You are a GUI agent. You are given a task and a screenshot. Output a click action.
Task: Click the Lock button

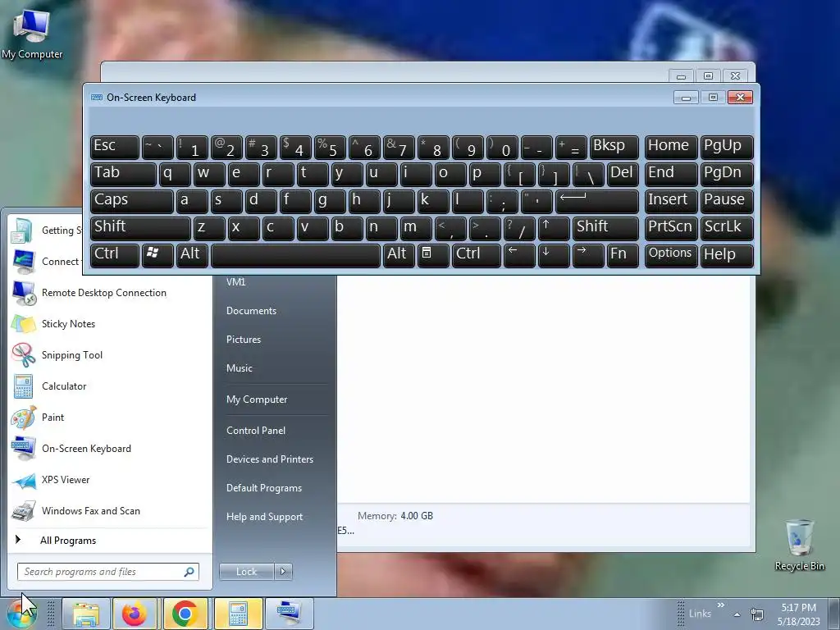coord(246,572)
